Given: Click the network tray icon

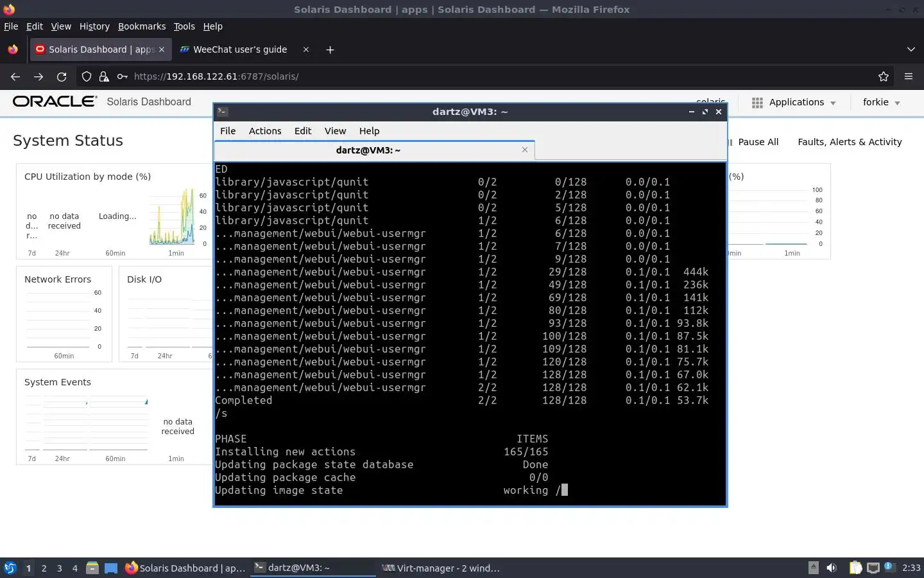Looking at the screenshot, I should (x=873, y=568).
